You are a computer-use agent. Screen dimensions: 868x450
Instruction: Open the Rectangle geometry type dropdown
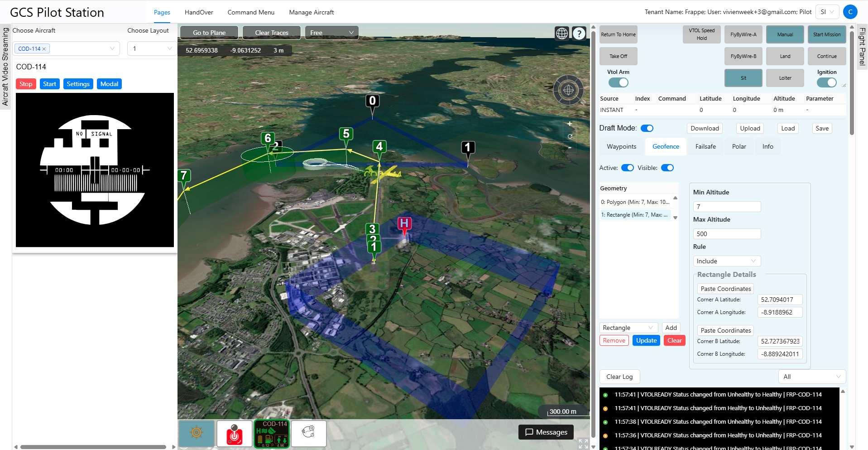tap(628, 328)
